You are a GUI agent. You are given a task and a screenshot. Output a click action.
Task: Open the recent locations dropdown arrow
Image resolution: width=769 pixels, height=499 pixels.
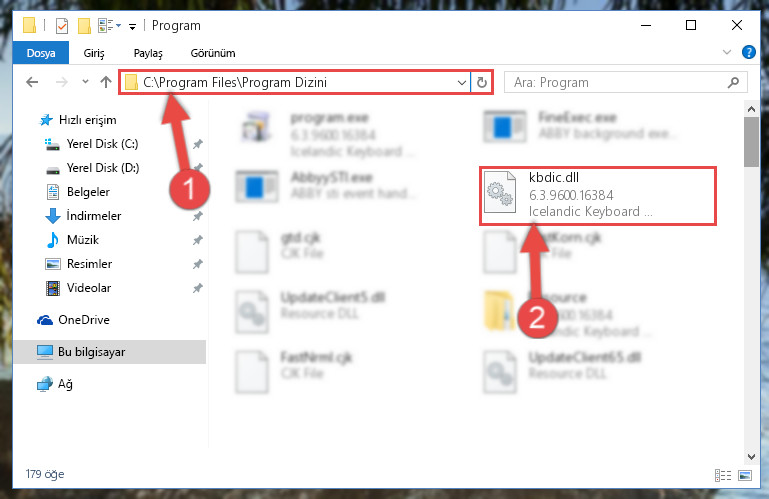(x=85, y=82)
